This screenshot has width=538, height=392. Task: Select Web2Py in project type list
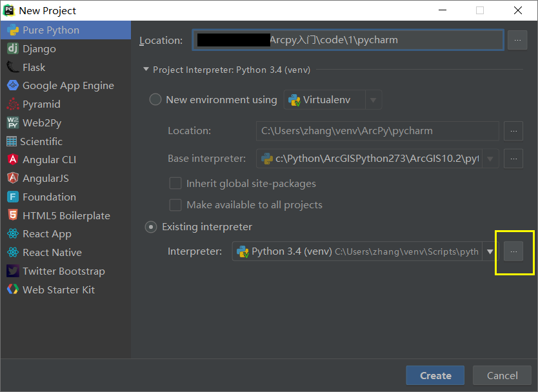(66, 122)
